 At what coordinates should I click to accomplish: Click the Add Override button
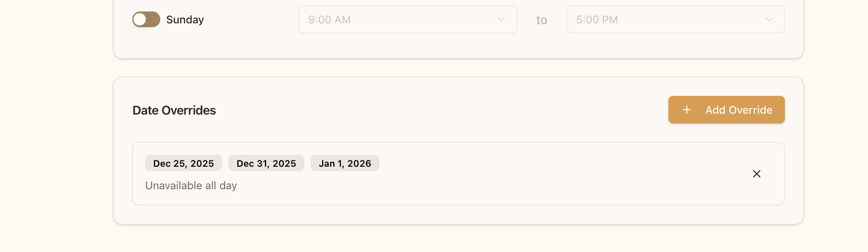click(x=726, y=109)
